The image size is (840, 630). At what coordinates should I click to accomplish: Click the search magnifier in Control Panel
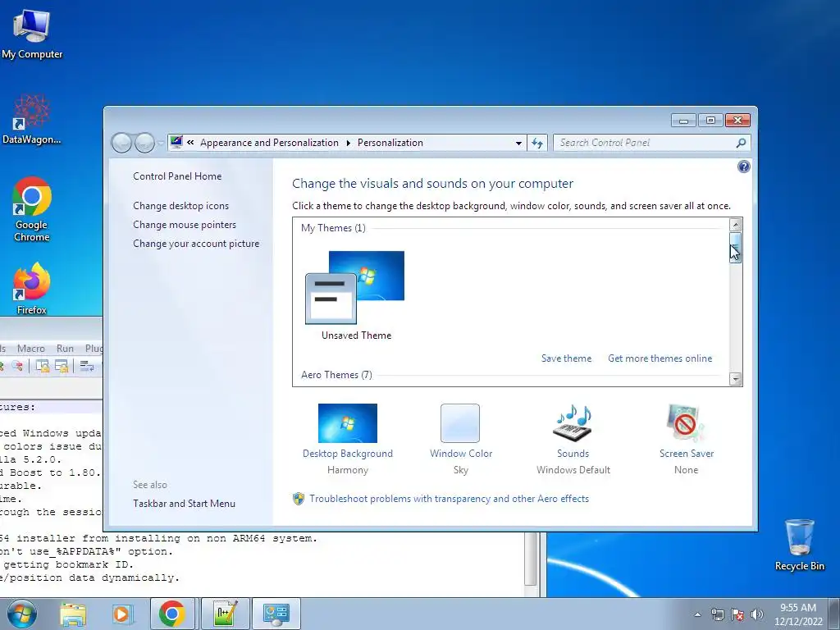tap(741, 143)
